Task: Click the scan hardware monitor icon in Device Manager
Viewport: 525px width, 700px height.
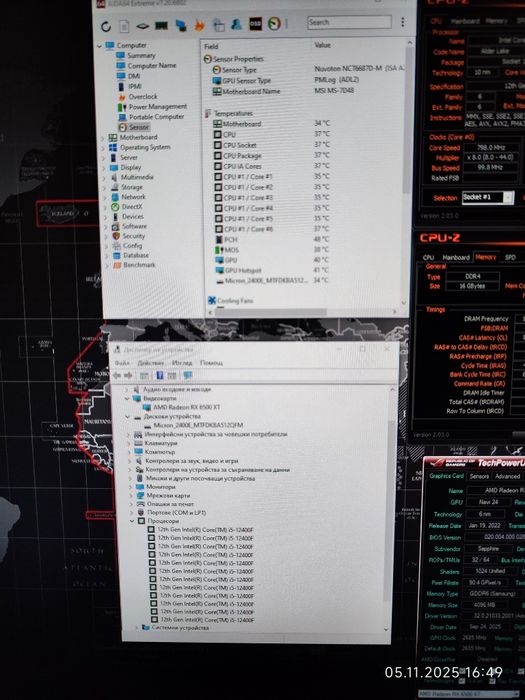Action: pos(188,375)
